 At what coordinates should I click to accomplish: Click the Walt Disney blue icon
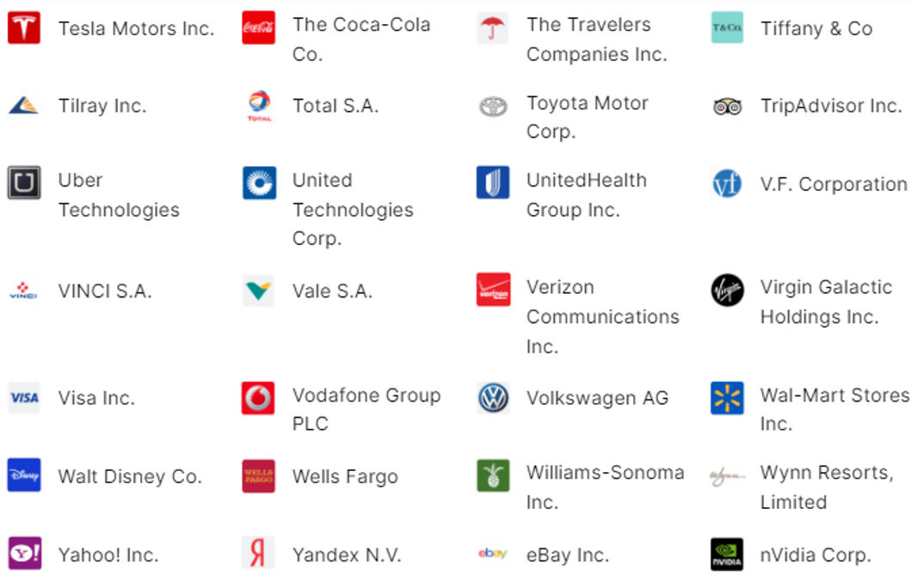24,475
